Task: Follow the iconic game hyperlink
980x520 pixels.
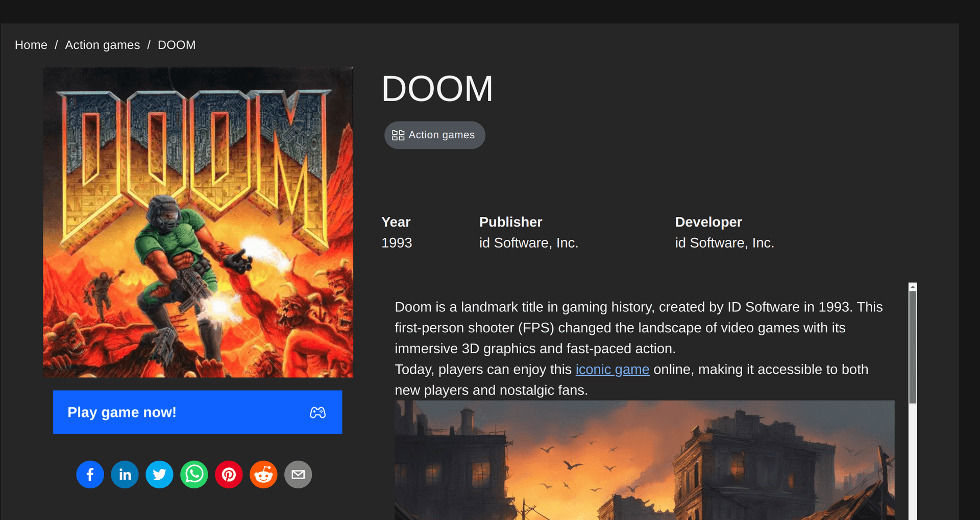Action: (x=612, y=369)
